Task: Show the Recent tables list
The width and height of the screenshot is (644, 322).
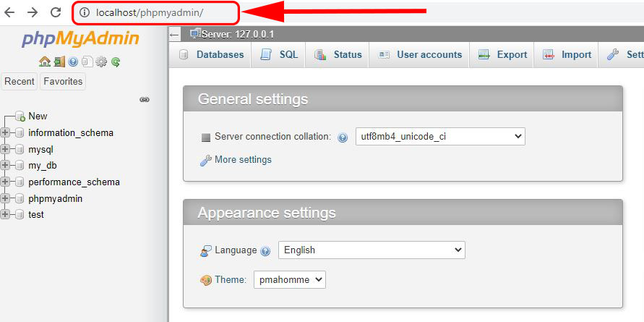Action: click(x=20, y=82)
